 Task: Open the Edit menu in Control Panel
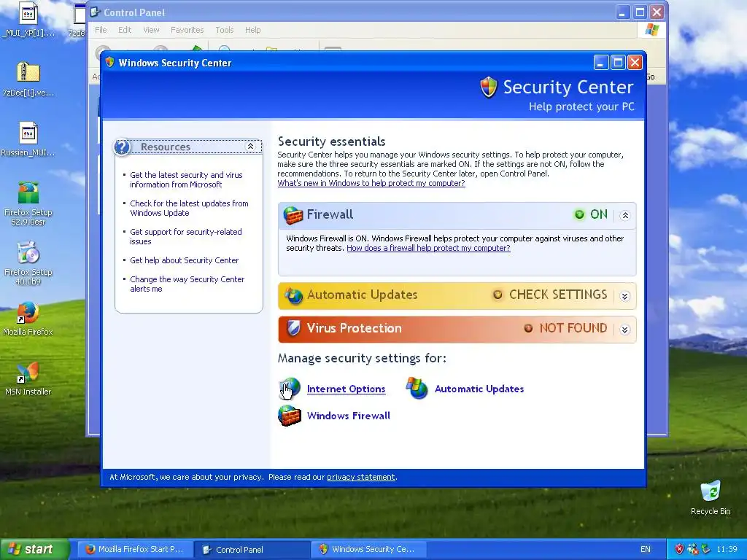coord(125,30)
